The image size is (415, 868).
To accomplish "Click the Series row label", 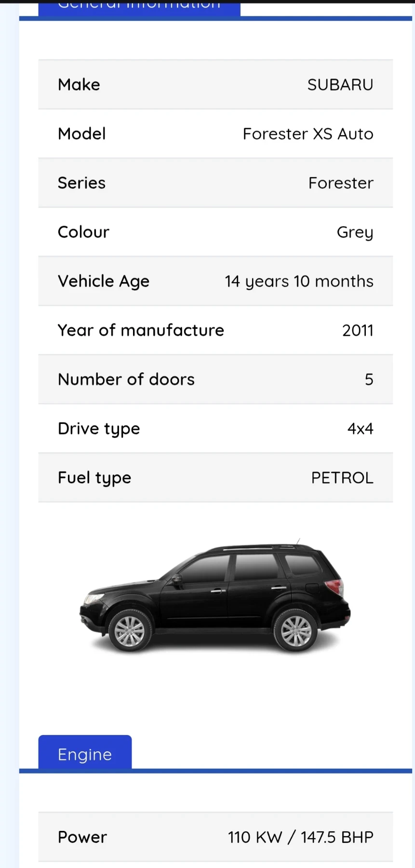I will (x=81, y=183).
